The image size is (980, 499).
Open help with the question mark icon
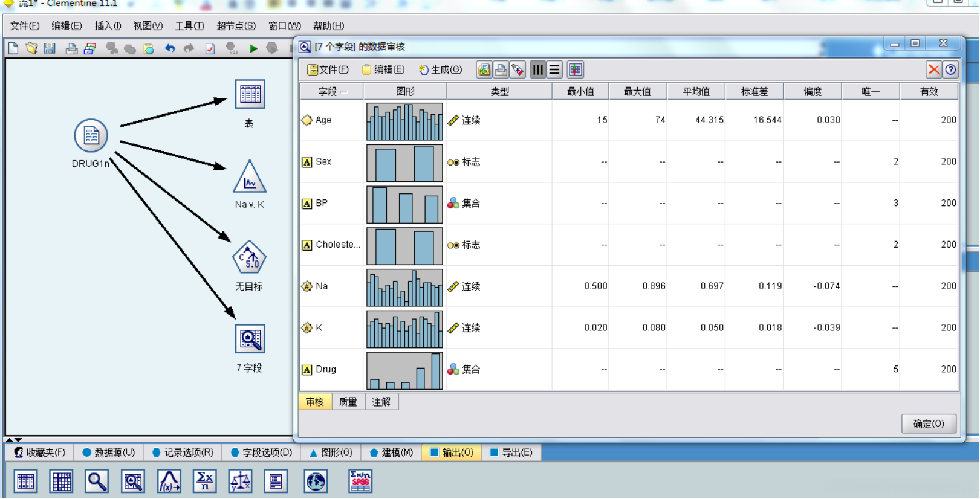[951, 70]
